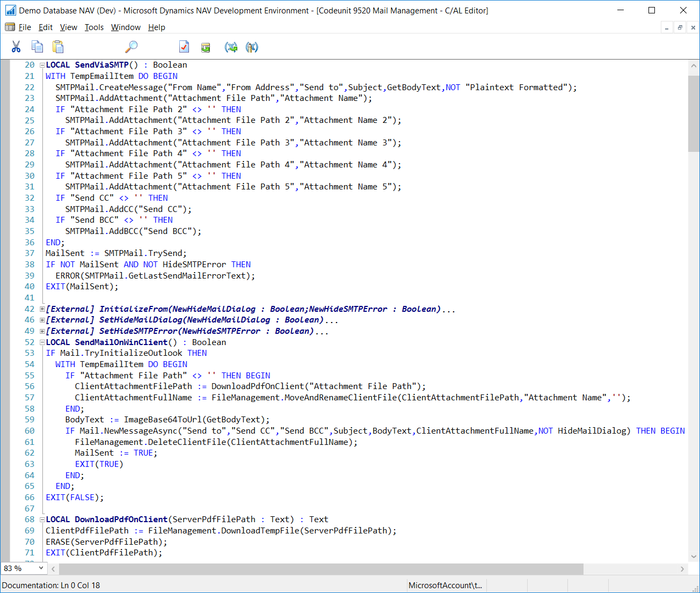Collapse the DownloadPdfOnClient function
This screenshot has width=700, height=593.
click(x=42, y=519)
